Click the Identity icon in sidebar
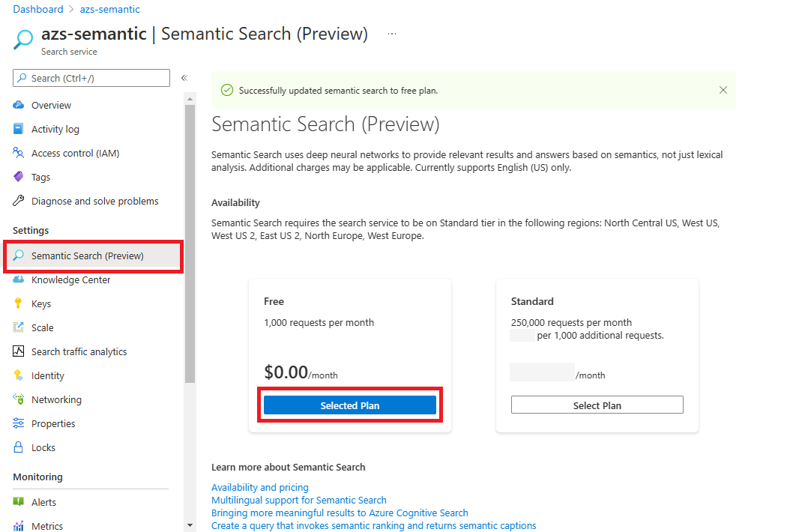Viewport: 802px width, 532px height. (x=19, y=376)
